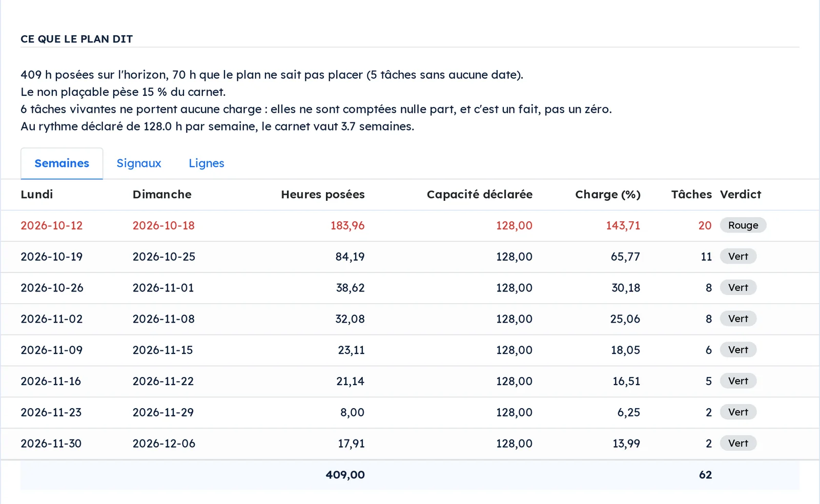Image resolution: width=820 pixels, height=504 pixels.
Task: Click the Verdict column header
Action: 741,195
